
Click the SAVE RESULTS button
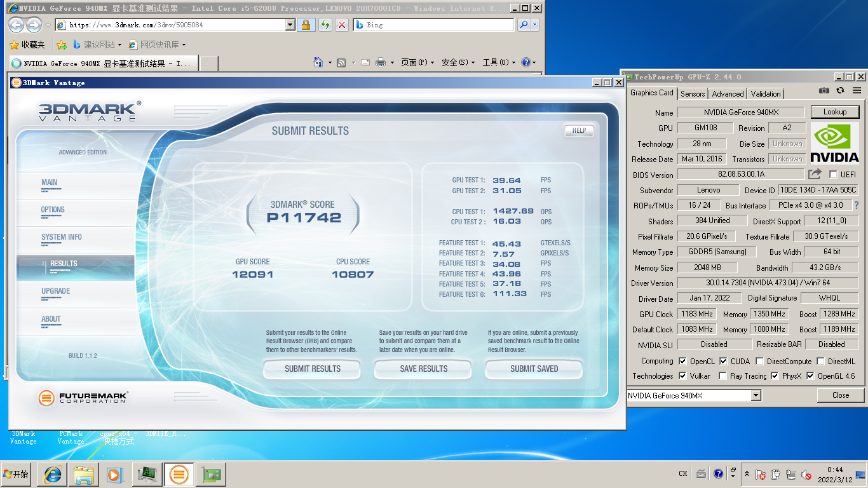(424, 369)
